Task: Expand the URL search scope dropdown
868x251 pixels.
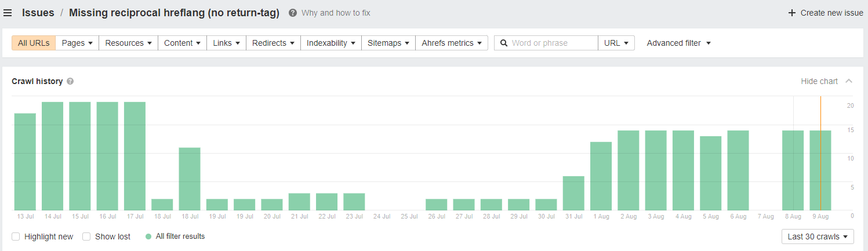Action: click(616, 43)
